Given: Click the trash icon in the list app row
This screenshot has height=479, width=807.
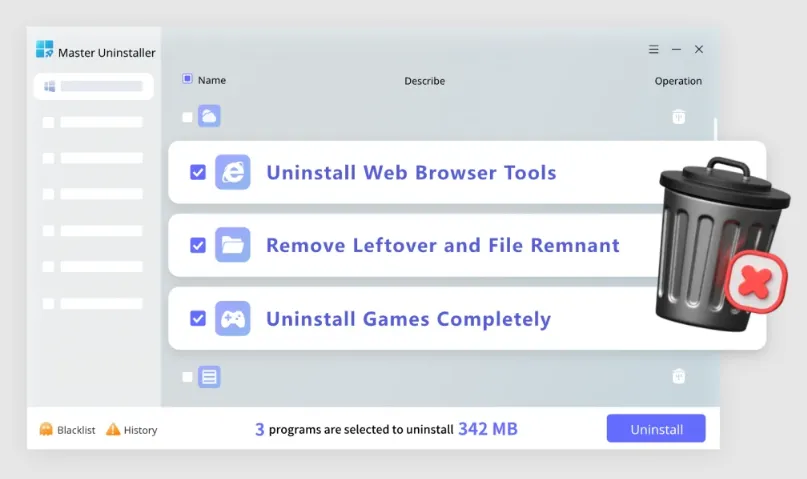Looking at the screenshot, I should coord(678,376).
